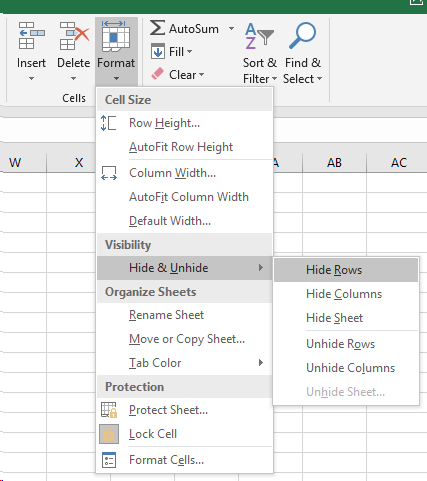Click the Format cells grid icon
The image size is (427, 481).
[116, 36]
